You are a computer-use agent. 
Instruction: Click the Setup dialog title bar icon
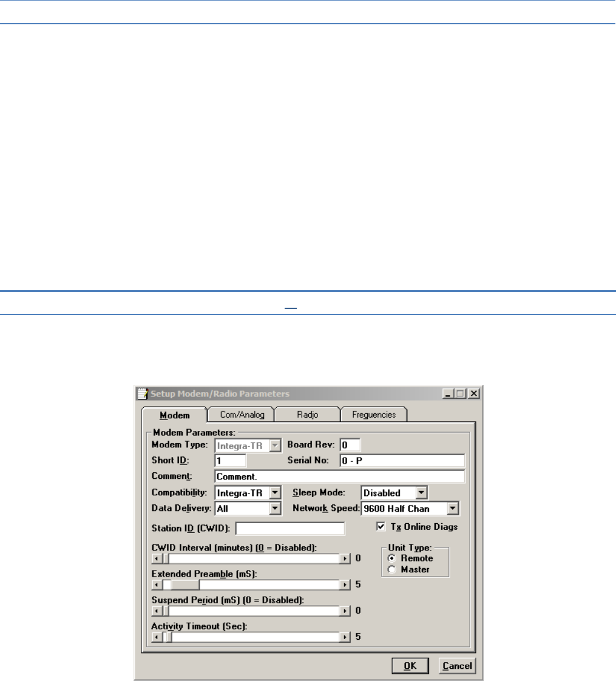point(143,393)
